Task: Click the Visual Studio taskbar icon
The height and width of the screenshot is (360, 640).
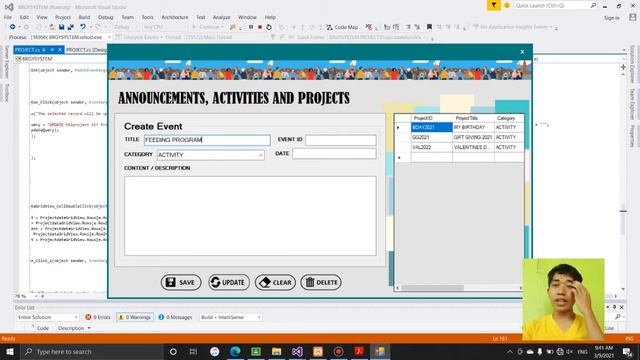Action: click(297, 351)
